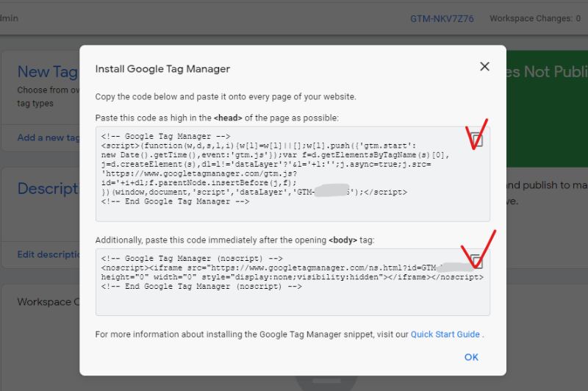Click inside the head script code box
Screen dimensions: 588x391
coord(293,174)
